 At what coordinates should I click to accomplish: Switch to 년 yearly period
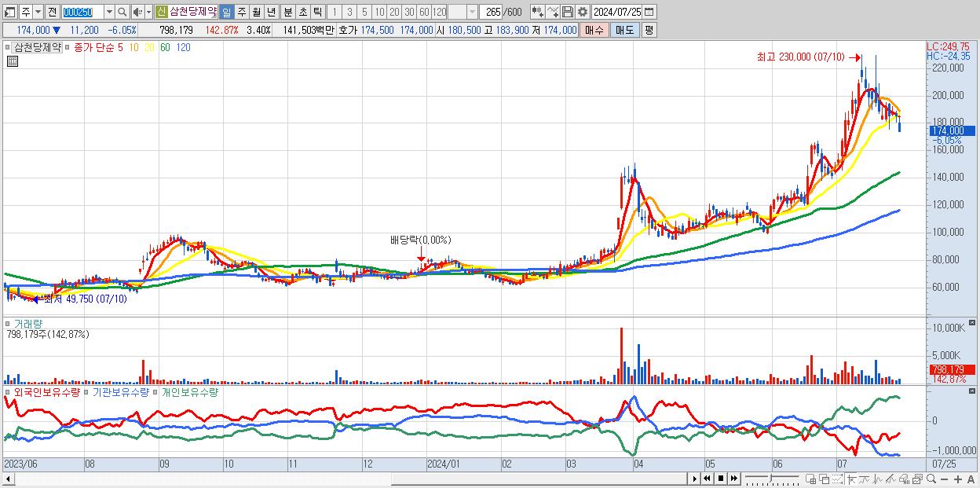(271, 12)
